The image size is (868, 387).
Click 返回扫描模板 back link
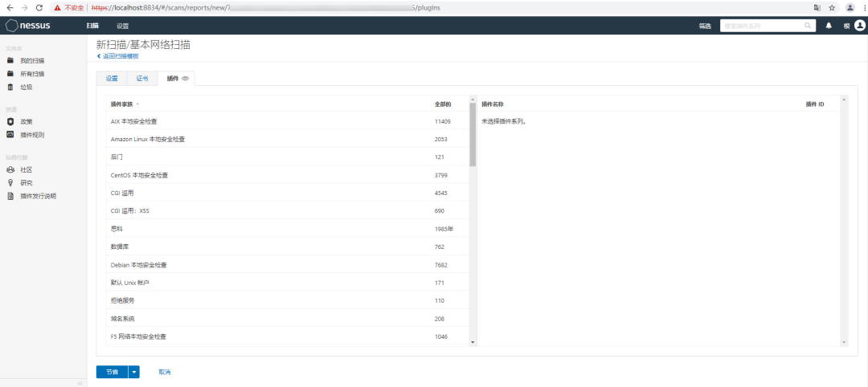117,56
